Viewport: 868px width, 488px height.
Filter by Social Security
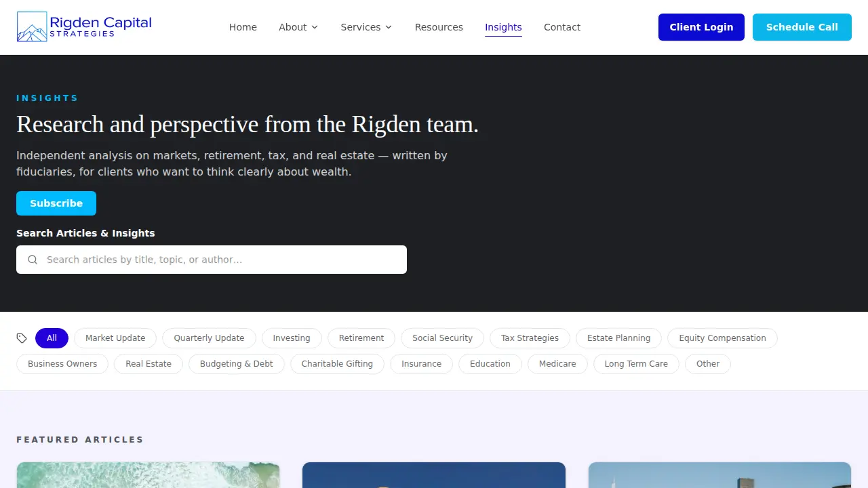pyautogui.click(x=442, y=338)
